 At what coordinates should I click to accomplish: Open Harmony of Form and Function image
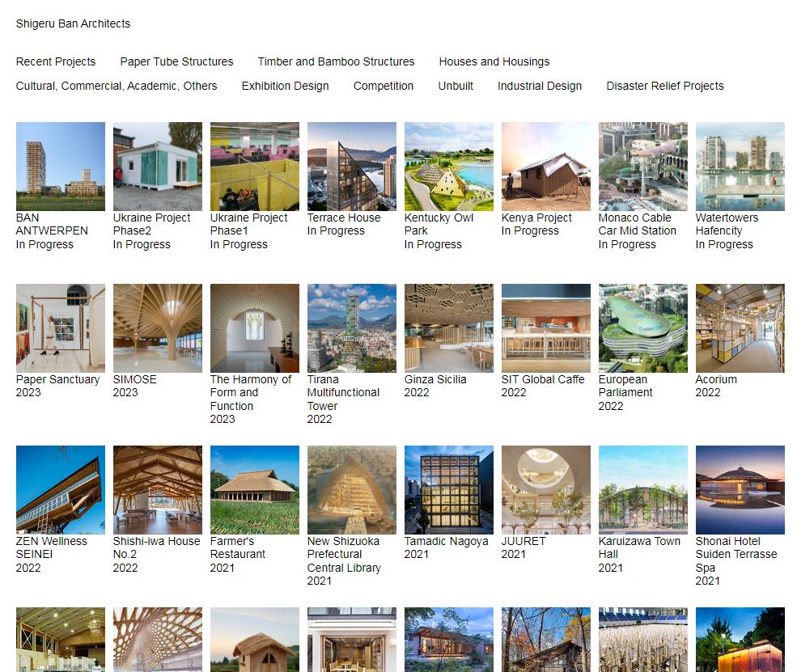point(255,328)
